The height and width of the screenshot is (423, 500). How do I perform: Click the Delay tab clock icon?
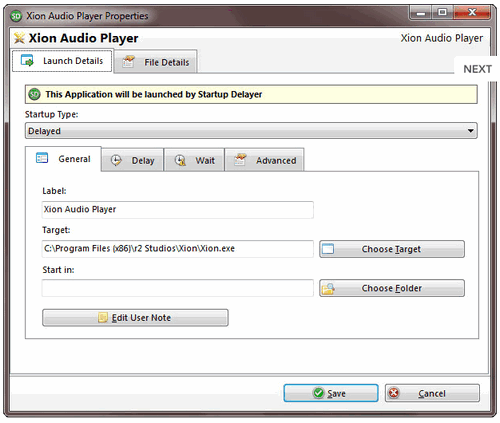click(116, 160)
